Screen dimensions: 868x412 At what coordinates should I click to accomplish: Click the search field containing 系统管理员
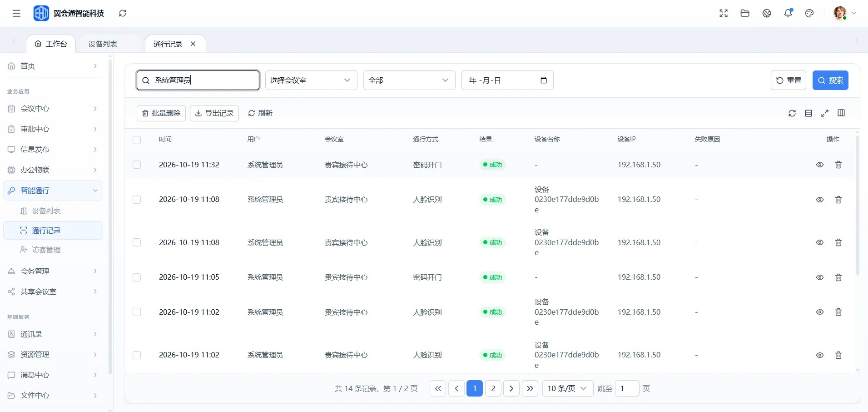(x=198, y=80)
